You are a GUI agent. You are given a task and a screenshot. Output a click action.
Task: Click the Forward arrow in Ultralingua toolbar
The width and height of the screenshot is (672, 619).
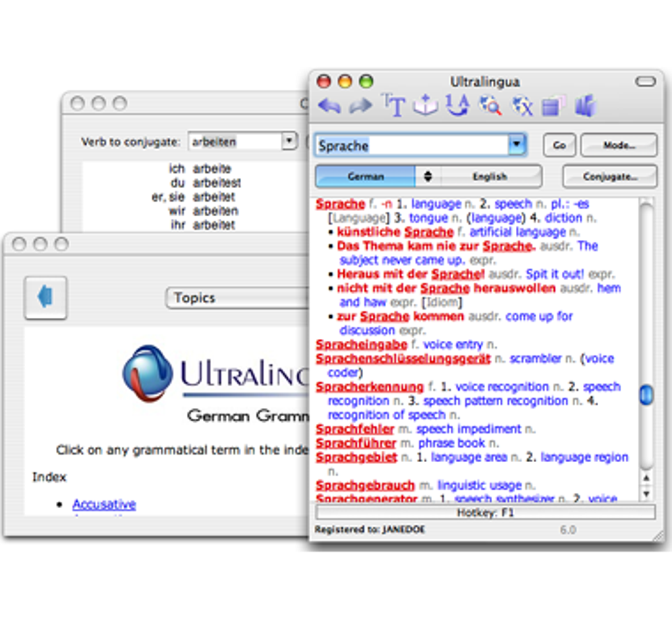point(360,105)
